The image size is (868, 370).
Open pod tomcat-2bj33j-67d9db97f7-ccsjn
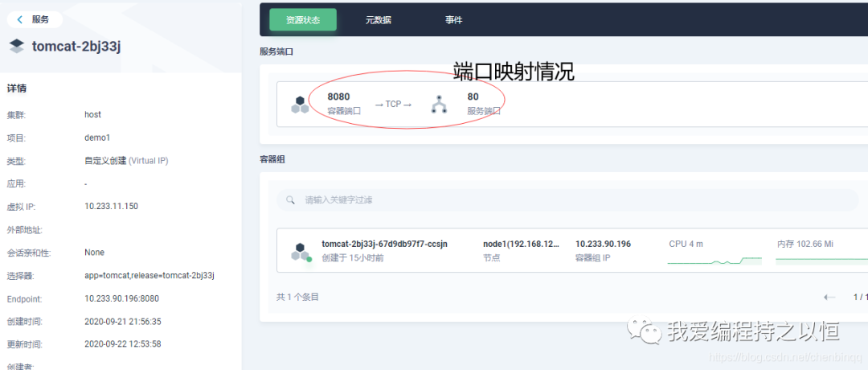click(385, 244)
